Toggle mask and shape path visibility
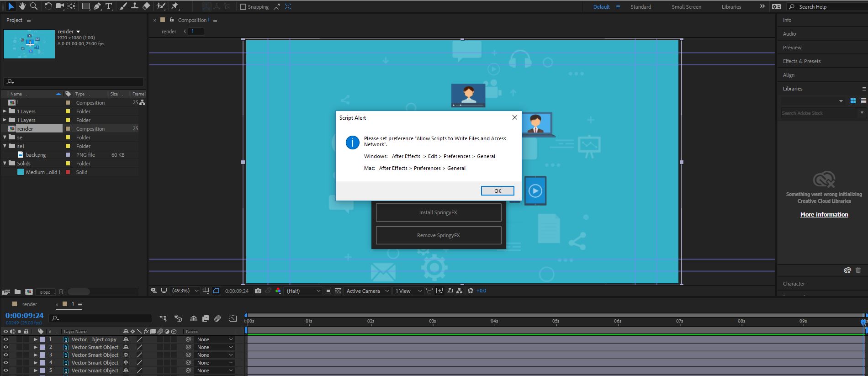The width and height of the screenshot is (868, 376). pyautogui.click(x=216, y=291)
